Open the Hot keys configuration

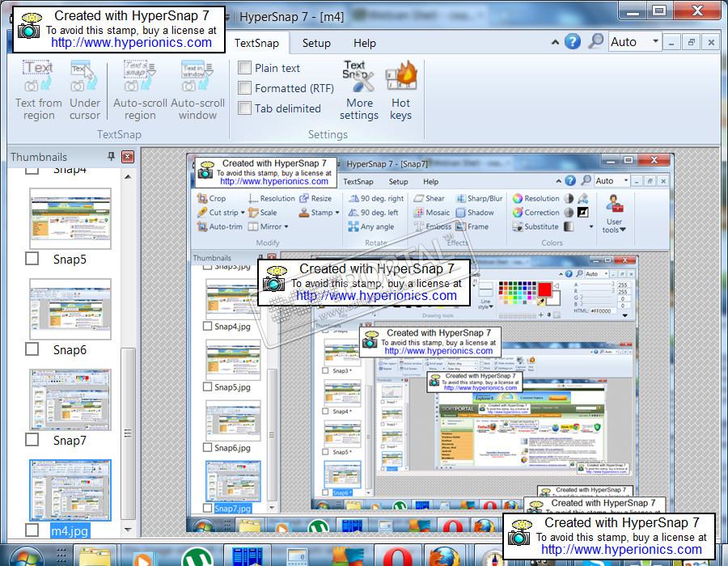click(x=400, y=91)
